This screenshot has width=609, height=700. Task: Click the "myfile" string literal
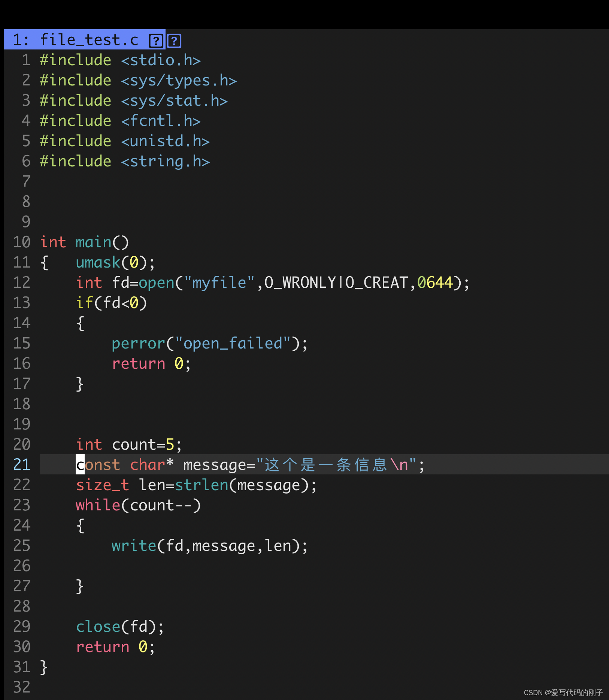coord(219,283)
